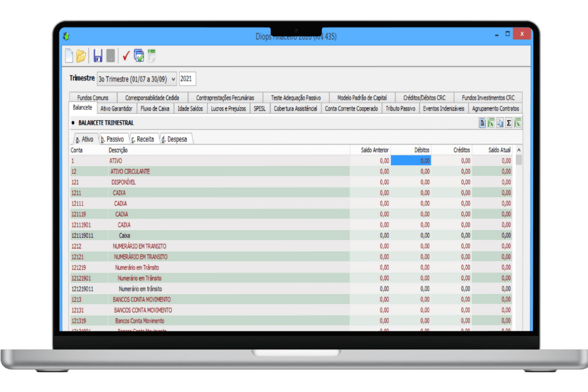The image size is (588, 392).
Task: Select the ATIVO CIRCULANTE row
Action: click(x=130, y=171)
